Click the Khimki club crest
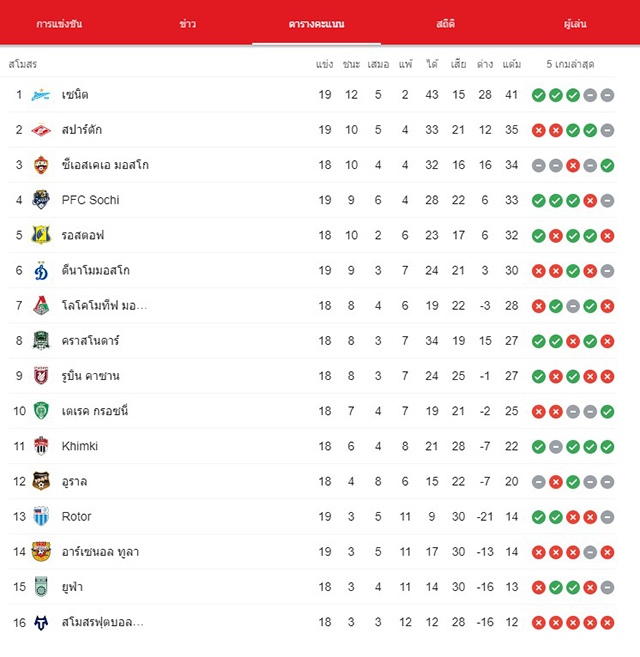 tap(41, 446)
